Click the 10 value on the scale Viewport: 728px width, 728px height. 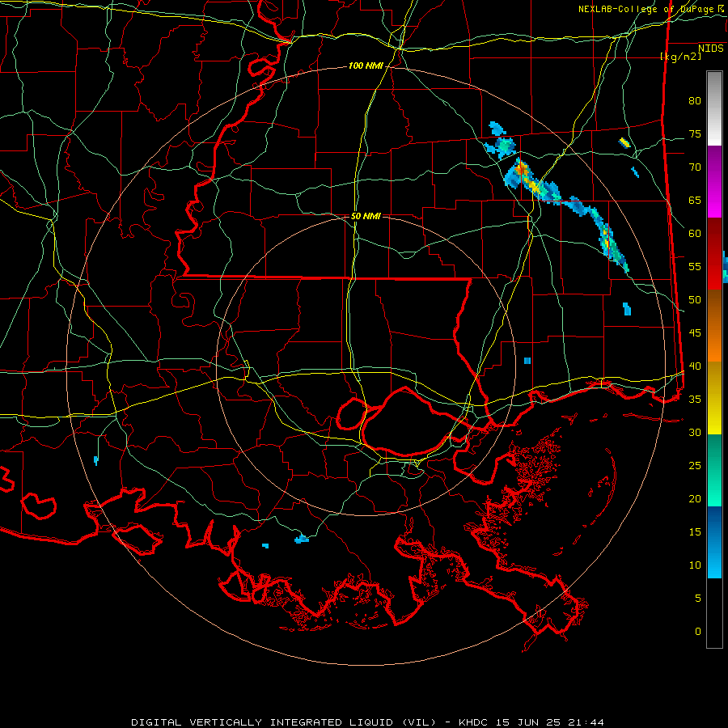click(695, 565)
